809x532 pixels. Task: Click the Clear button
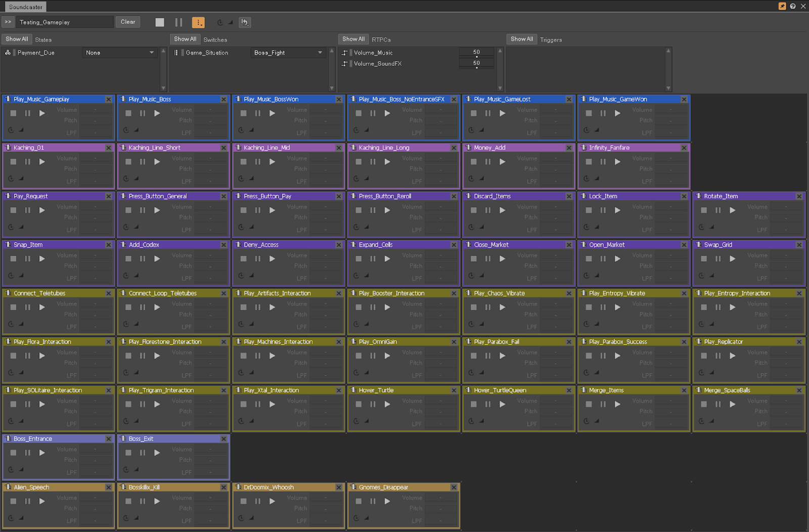128,22
